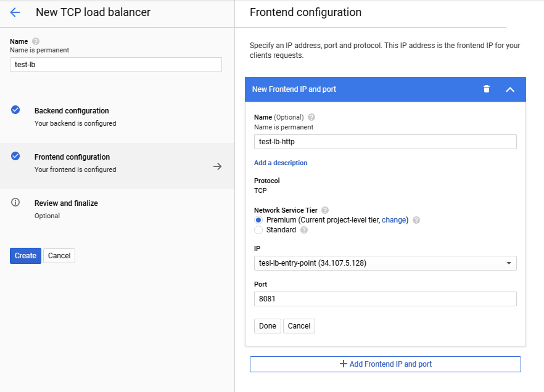
Task: Click the help icon beside load balancer Name
Action: pos(35,41)
